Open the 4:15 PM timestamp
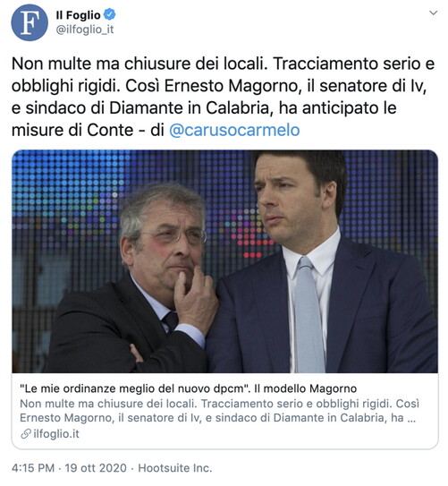The image size is (448, 486). point(33,468)
